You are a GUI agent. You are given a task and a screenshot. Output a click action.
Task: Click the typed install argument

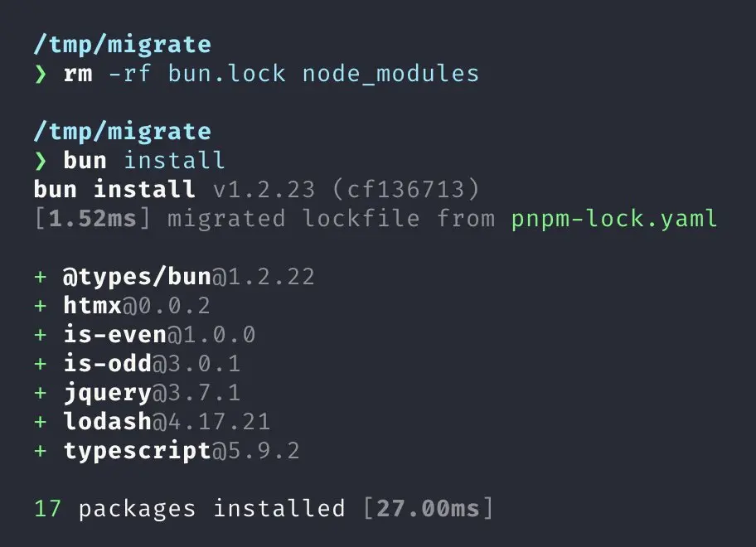(174, 161)
